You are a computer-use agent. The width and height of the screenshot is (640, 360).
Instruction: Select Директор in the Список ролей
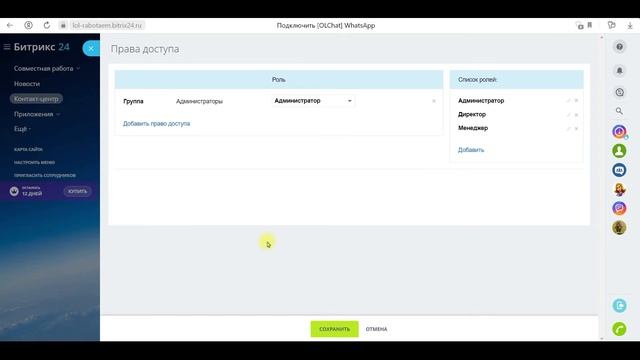click(472, 114)
